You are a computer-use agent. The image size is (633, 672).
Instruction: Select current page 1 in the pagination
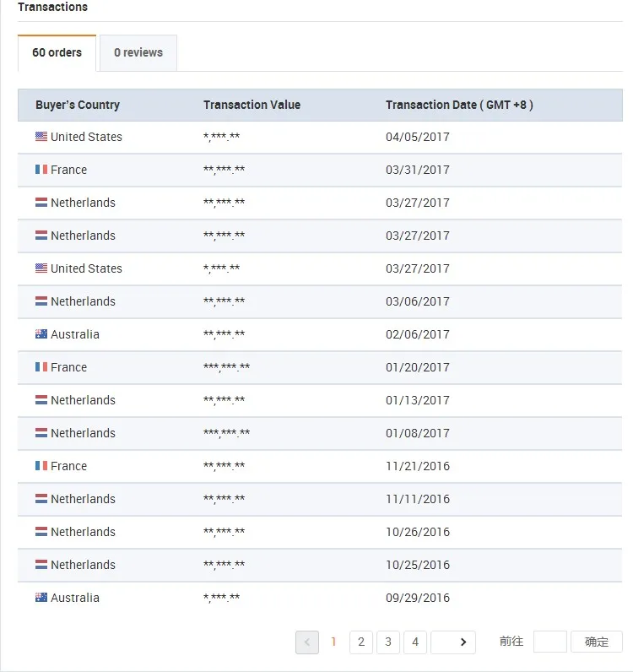(x=334, y=642)
